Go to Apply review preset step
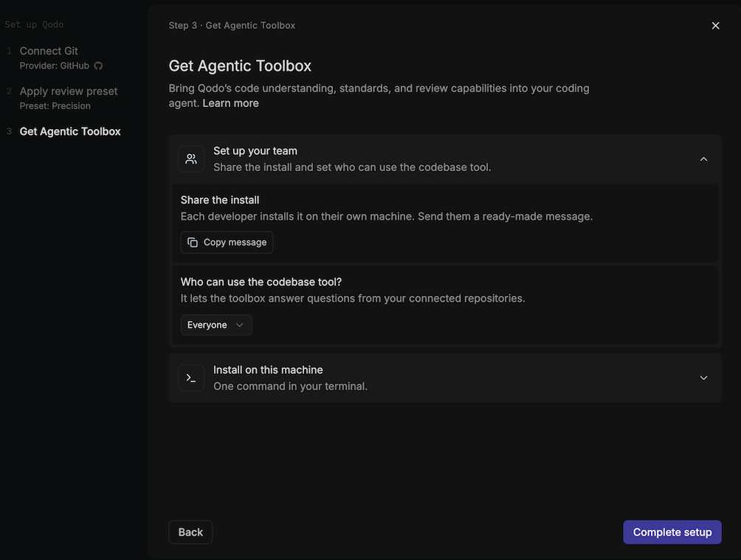The width and height of the screenshot is (741, 560). pos(69,91)
